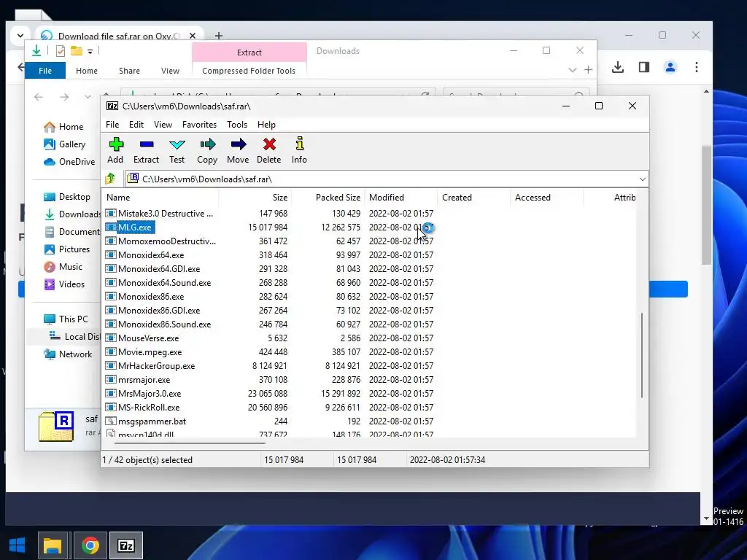Screen dimensions: 747x560
Task: Open the File menu in 7-Zip
Action: [112, 124]
